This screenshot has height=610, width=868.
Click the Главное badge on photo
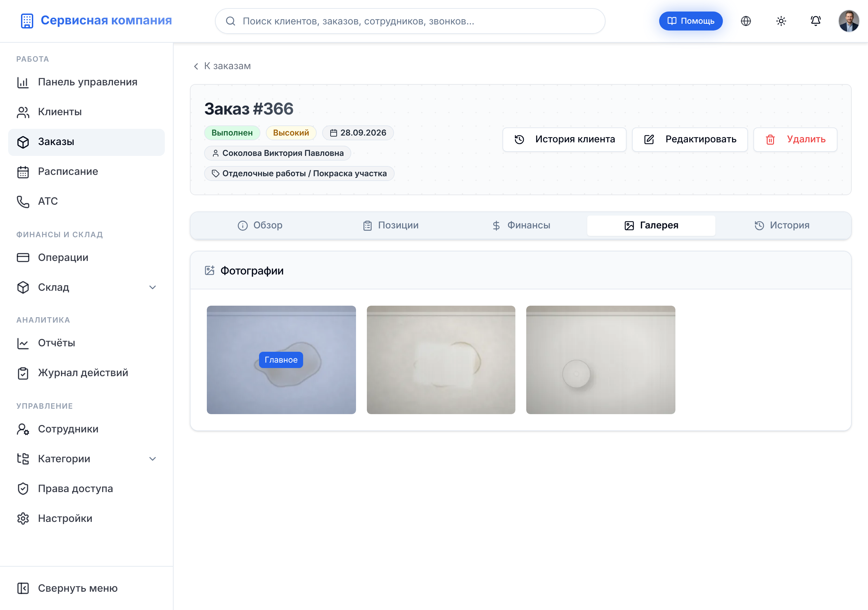281,360
